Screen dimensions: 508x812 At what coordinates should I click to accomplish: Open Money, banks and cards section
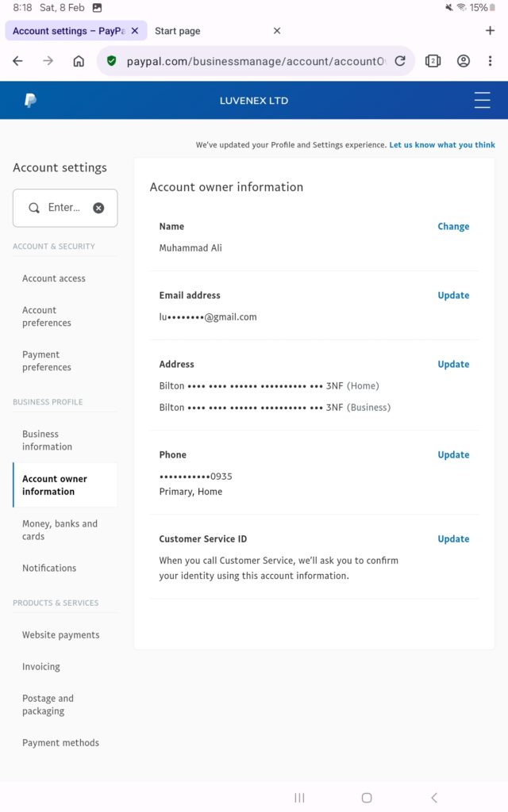click(x=60, y=530)
